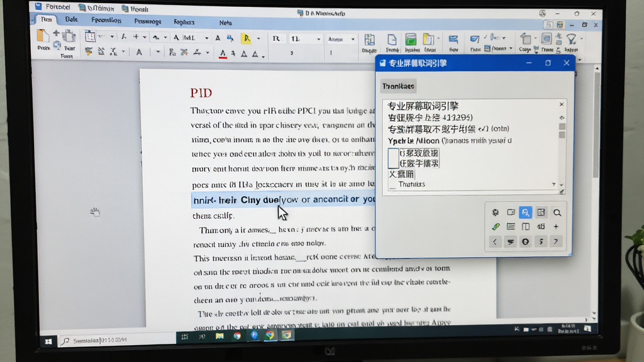Click the blank page icon in Word ribbon
The width and height of the screenshot is (644, 362).
pyautogui.click(x=392, y=40)
